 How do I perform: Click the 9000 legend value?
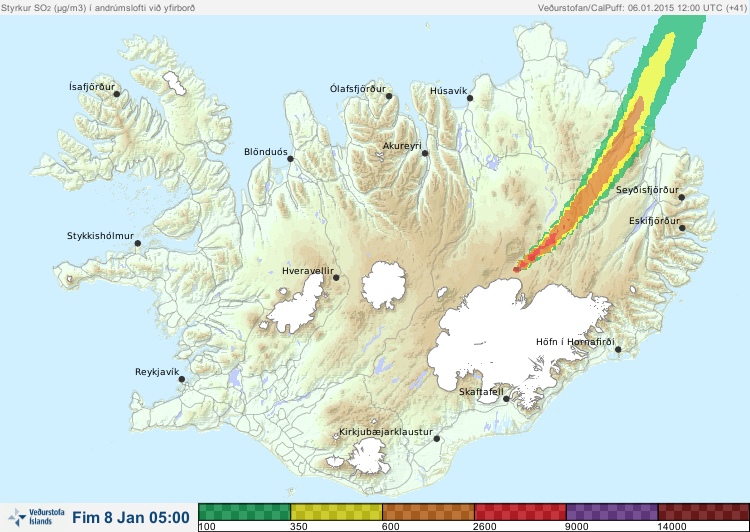[x=578, y=527]
